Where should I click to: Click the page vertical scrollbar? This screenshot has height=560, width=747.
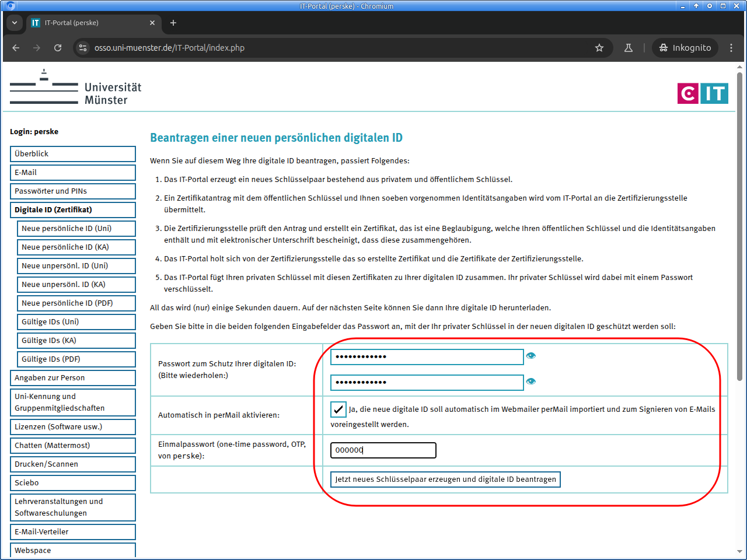pos(739,233)
